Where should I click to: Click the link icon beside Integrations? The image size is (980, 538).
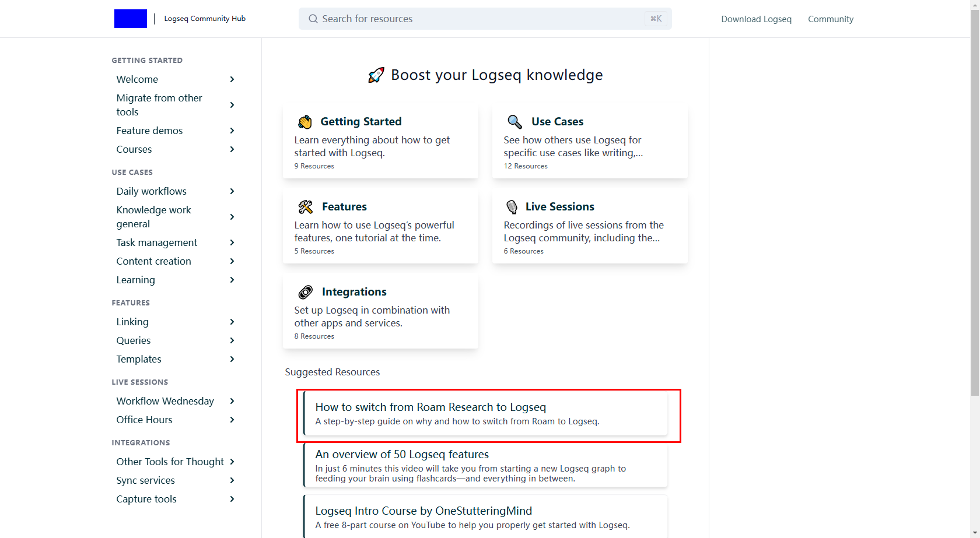coord(306,292)
